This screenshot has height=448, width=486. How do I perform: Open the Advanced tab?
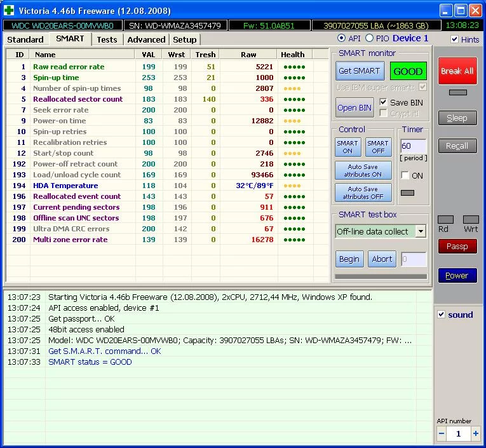coord(146,39)
